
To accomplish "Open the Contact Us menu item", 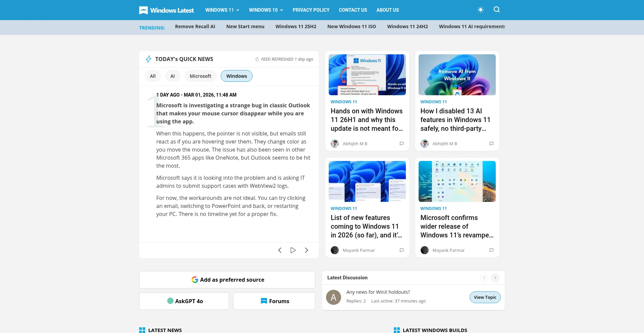I will (353, 10).
